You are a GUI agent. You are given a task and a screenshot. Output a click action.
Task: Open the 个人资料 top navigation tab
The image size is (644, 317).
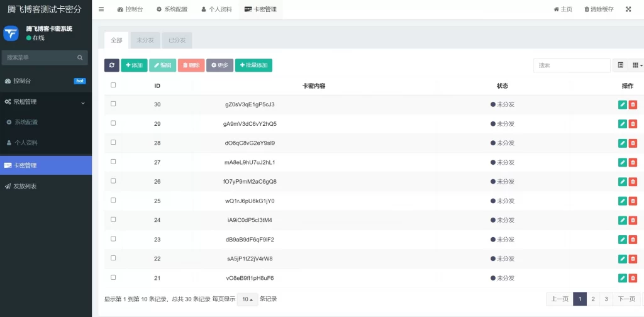[216, 9]
